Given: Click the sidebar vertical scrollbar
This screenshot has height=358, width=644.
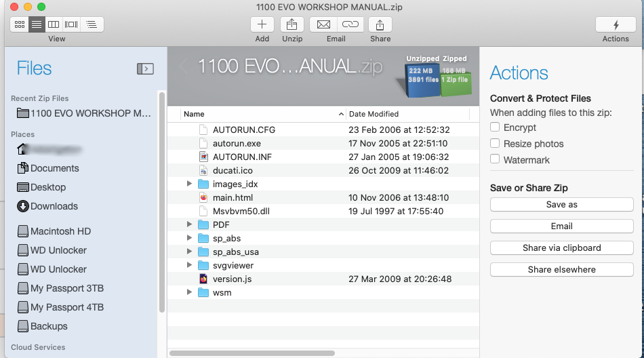Looking at the screenshot, I should click(162, 202).
